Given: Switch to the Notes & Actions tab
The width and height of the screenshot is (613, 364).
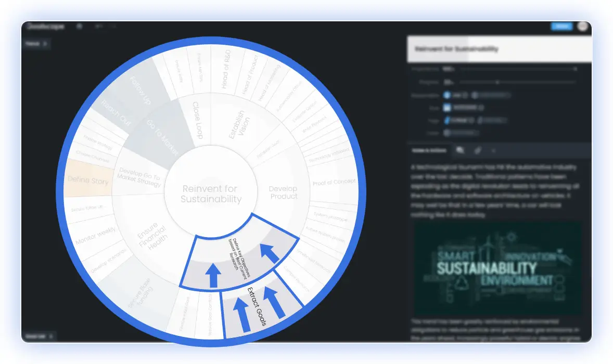Looking at the screenshot, I should tap(428, 150).
